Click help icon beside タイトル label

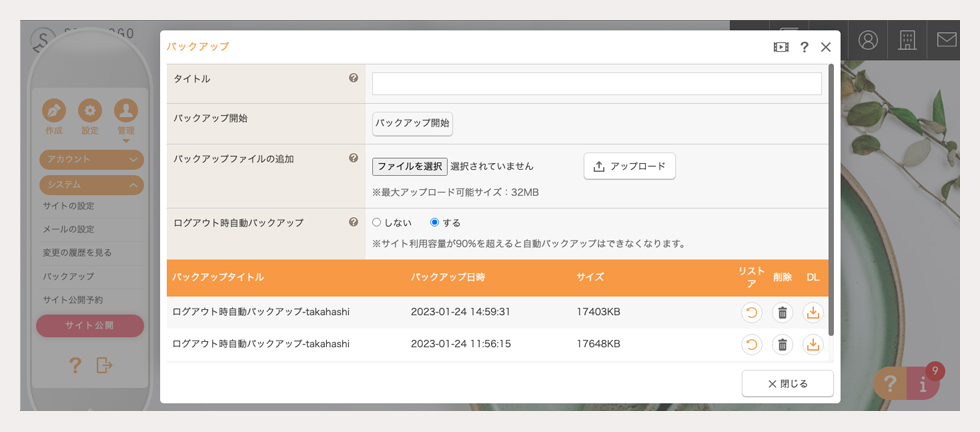click(353, 78)
